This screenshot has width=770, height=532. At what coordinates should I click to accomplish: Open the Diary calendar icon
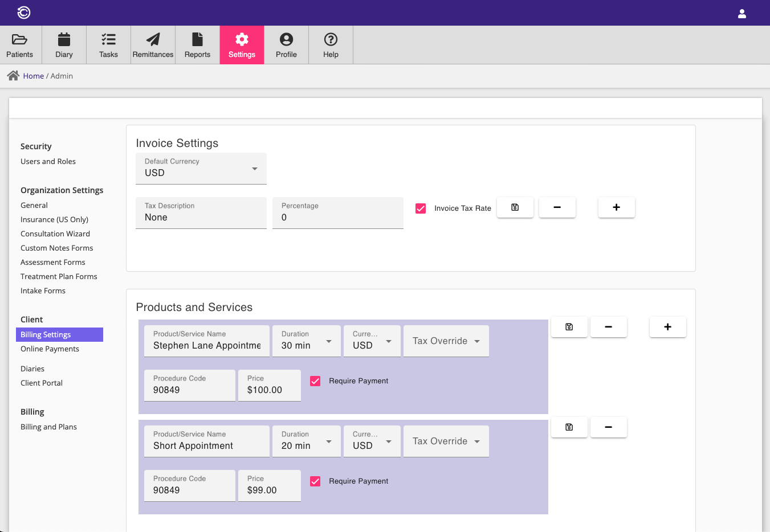point(64,39)
